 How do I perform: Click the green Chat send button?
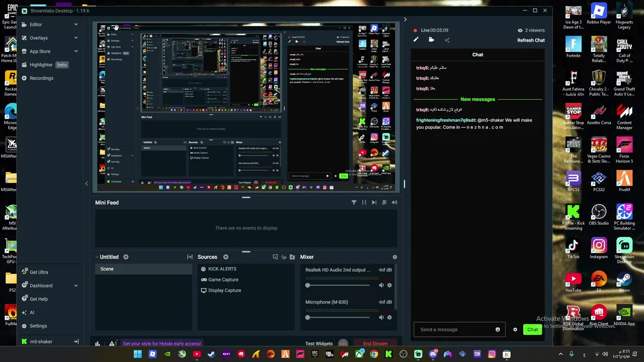(x=532, y=329)
